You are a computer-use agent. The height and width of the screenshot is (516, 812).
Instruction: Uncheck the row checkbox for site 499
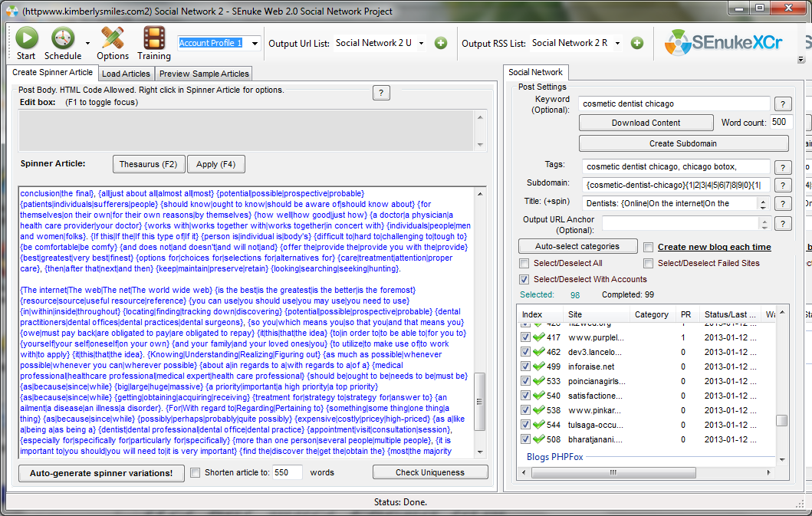coord(526,366)
